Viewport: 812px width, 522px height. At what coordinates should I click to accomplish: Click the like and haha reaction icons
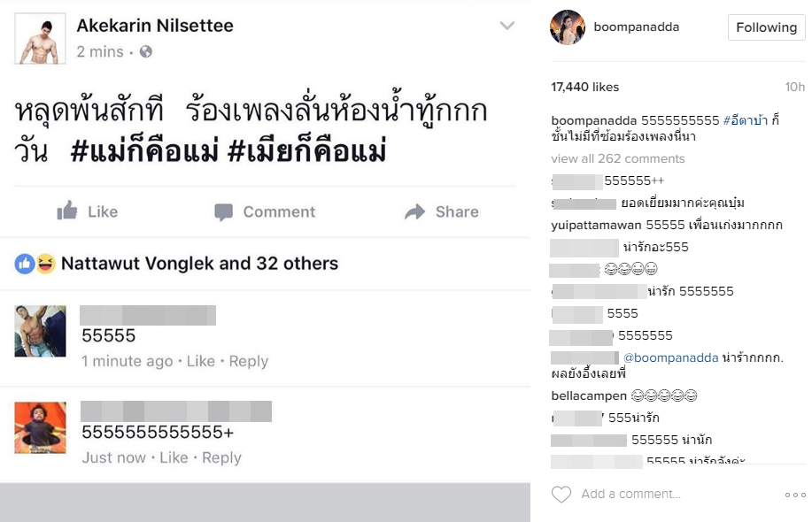coord(35,264)
